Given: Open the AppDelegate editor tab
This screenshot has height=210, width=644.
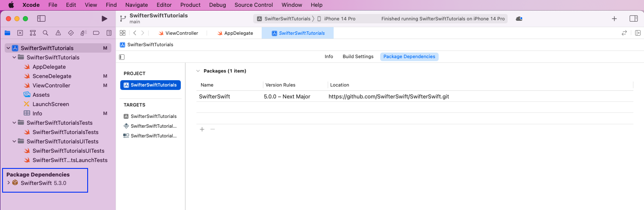Looking at the screenshot, I should 235,33.
